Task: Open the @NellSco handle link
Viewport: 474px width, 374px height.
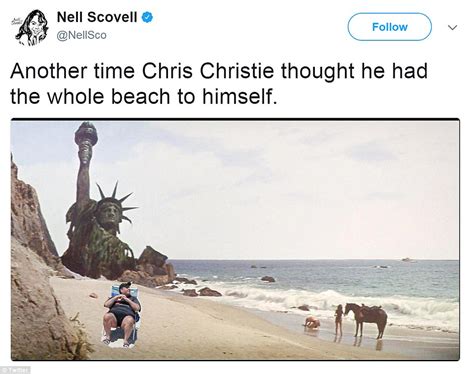Action: [82, 35]
